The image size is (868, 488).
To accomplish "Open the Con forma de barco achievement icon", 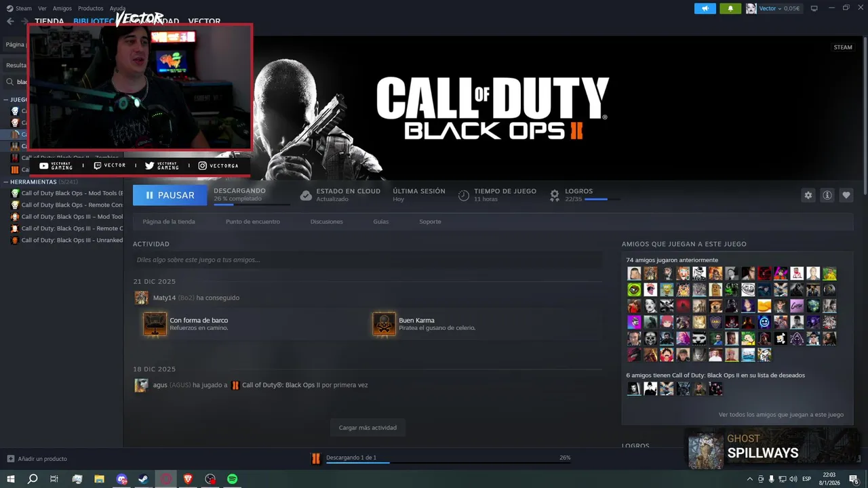I will tap(155, 324).
